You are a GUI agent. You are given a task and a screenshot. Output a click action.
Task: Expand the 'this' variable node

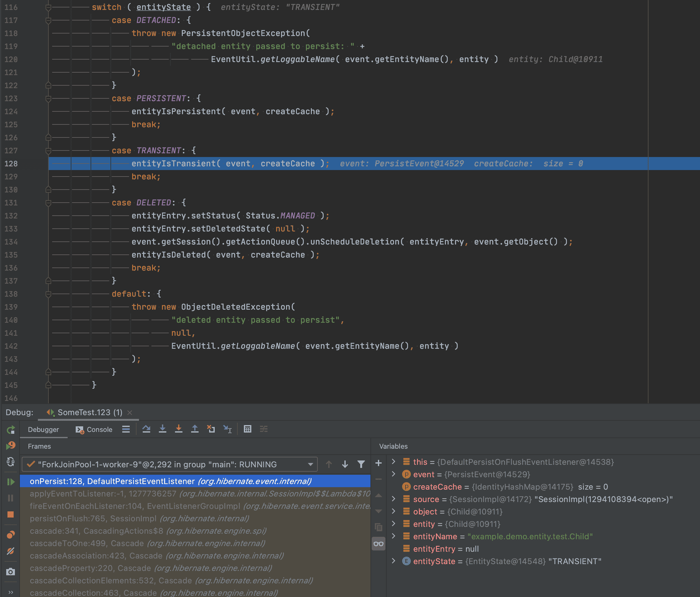click(393, 461)
